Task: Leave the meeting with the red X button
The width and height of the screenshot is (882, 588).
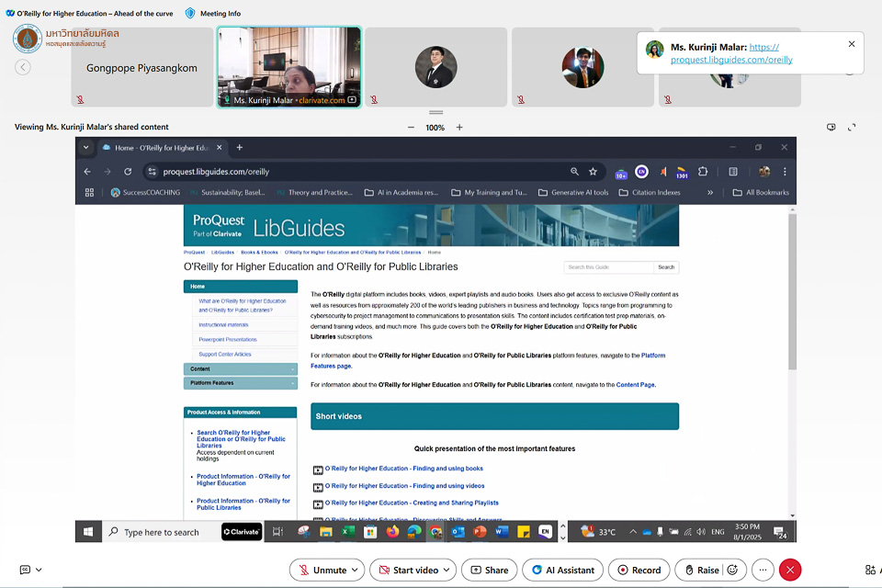Action: tap(790, 570)
